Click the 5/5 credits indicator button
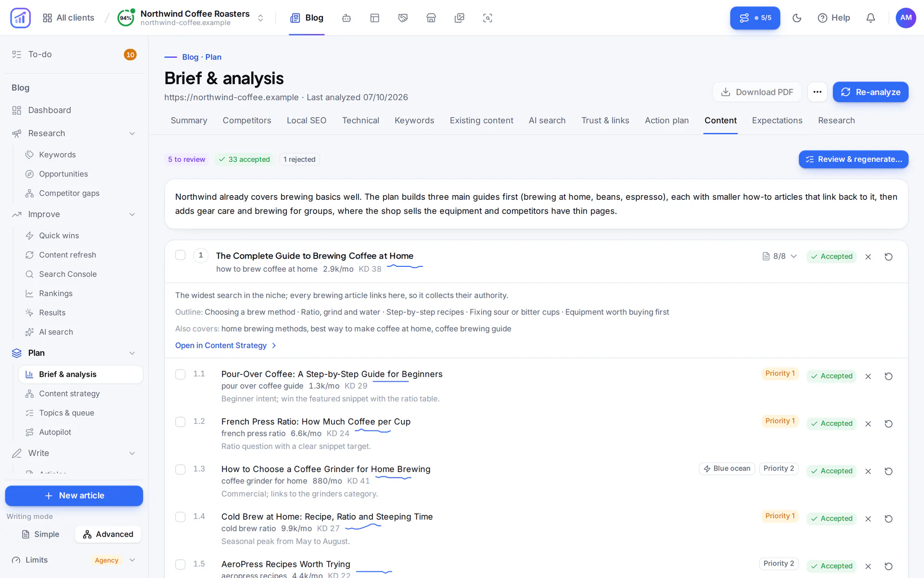This screenshot has width=924, height=578. [x=755, y=18]
